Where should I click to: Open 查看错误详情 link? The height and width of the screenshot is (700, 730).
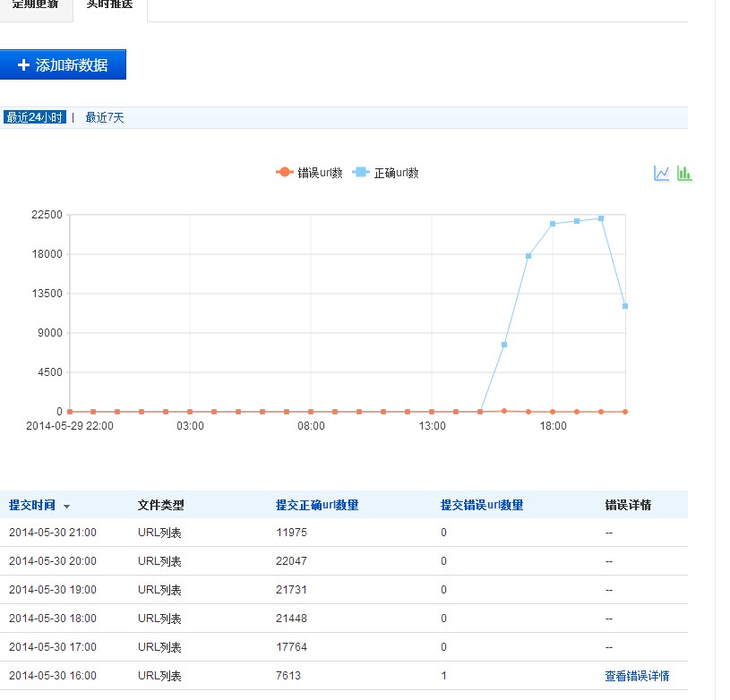[637, 676]
